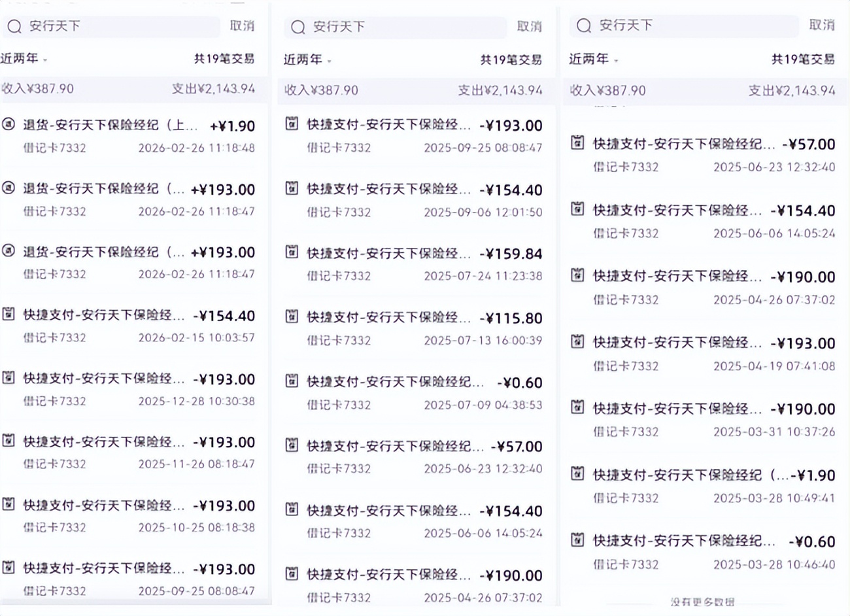Open the 2025-07-09 ¥0.60 payment details
850x616 pixels.
(415, 392)
